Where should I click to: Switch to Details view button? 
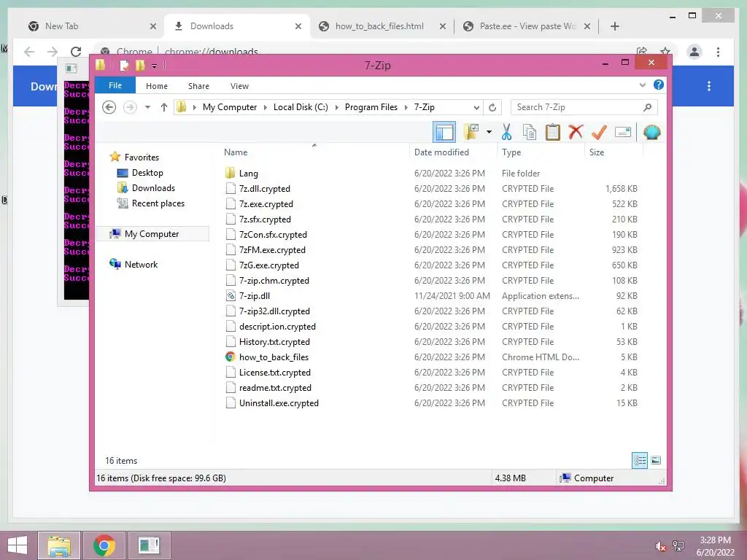tap(640, 461)
